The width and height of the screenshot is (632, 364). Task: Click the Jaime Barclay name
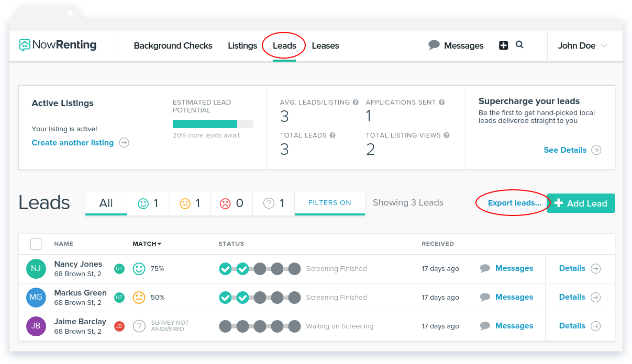81,322
